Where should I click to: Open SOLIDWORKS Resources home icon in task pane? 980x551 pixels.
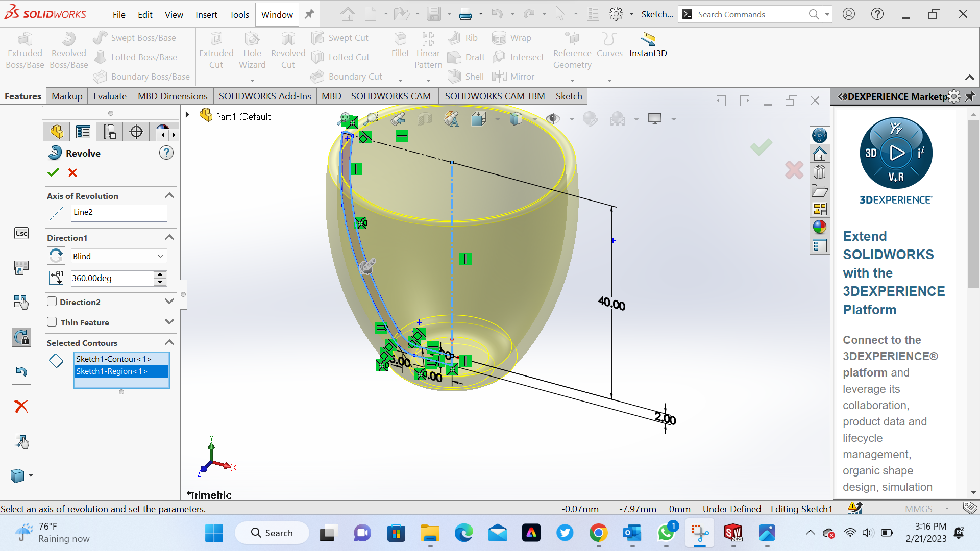820,154
